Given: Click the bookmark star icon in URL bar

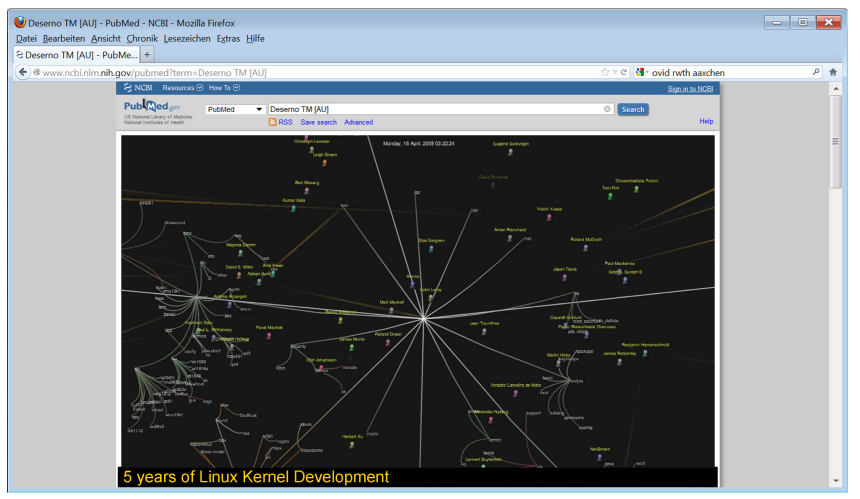Looking at the screenshot, I should [605, 72].
